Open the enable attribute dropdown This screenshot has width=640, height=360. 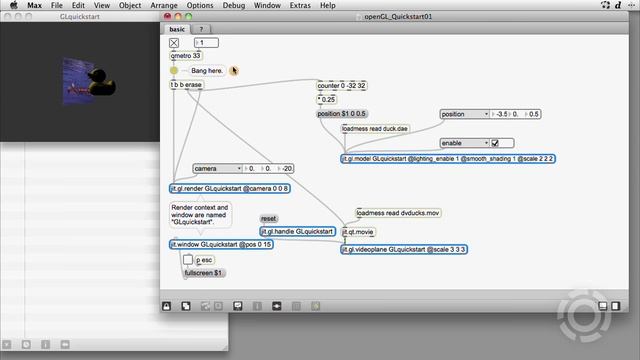point(464,143)
